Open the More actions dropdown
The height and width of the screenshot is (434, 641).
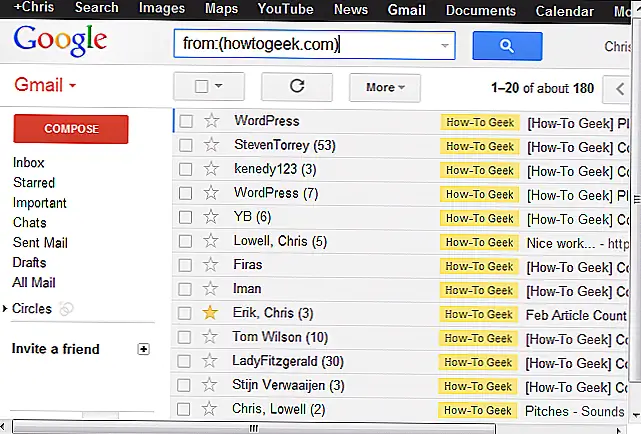[384, 87]
